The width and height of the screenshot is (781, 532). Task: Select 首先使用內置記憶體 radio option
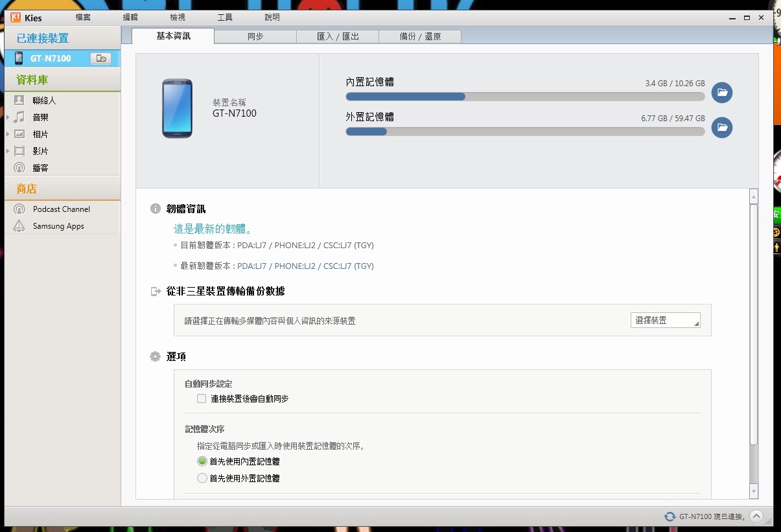tap(202, 461)
